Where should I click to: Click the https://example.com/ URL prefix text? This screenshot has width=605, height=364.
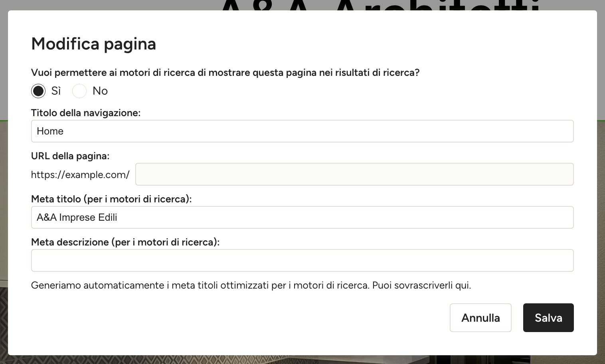(80, 174)
